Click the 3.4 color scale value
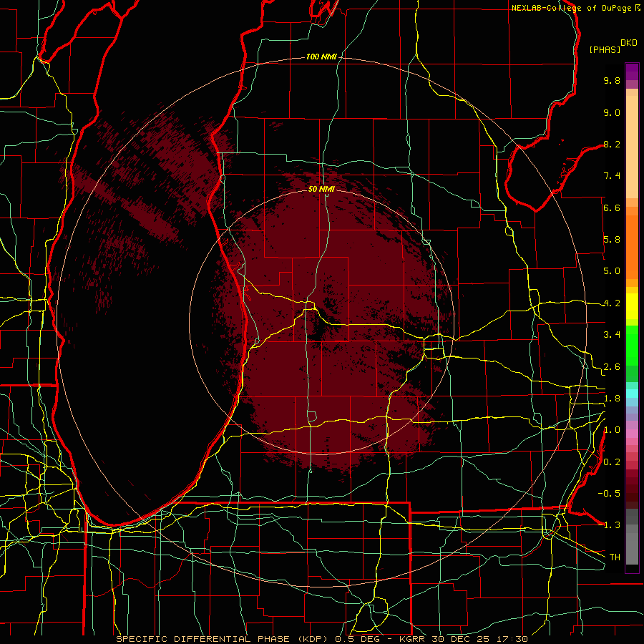Image resolution: width=644 pixels, height=644 pixels. click(612, 335)
